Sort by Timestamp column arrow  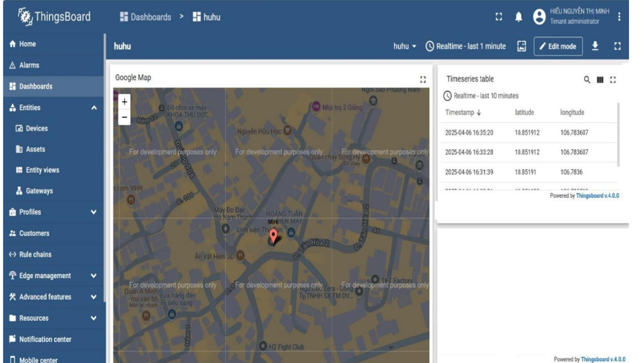tap(479, 113)
